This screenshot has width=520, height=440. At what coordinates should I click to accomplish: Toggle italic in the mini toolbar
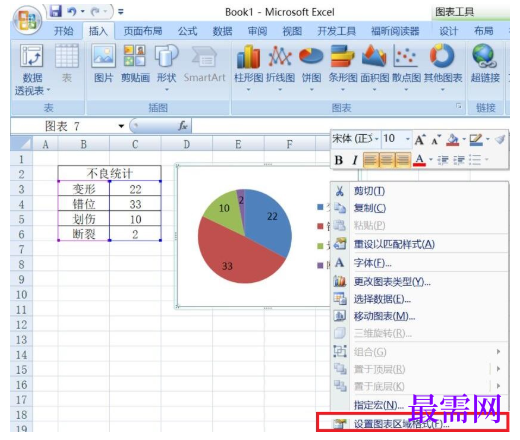tap(355, 160)
